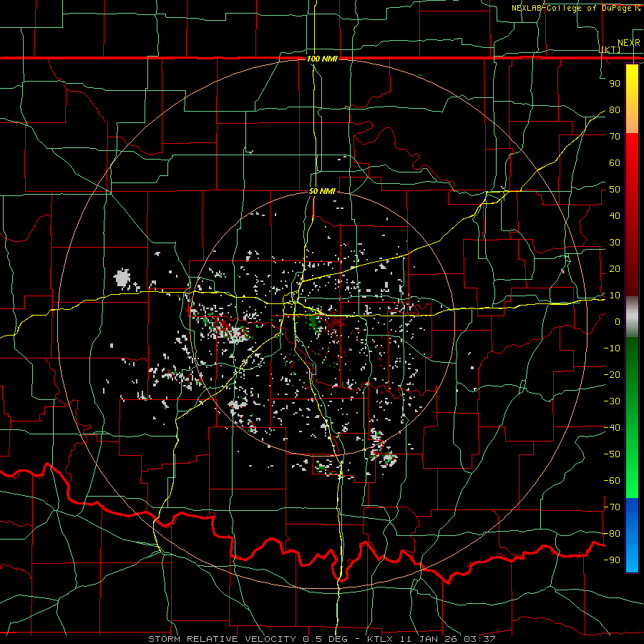Click the "50 NMI" range ring label

(322, 191)
